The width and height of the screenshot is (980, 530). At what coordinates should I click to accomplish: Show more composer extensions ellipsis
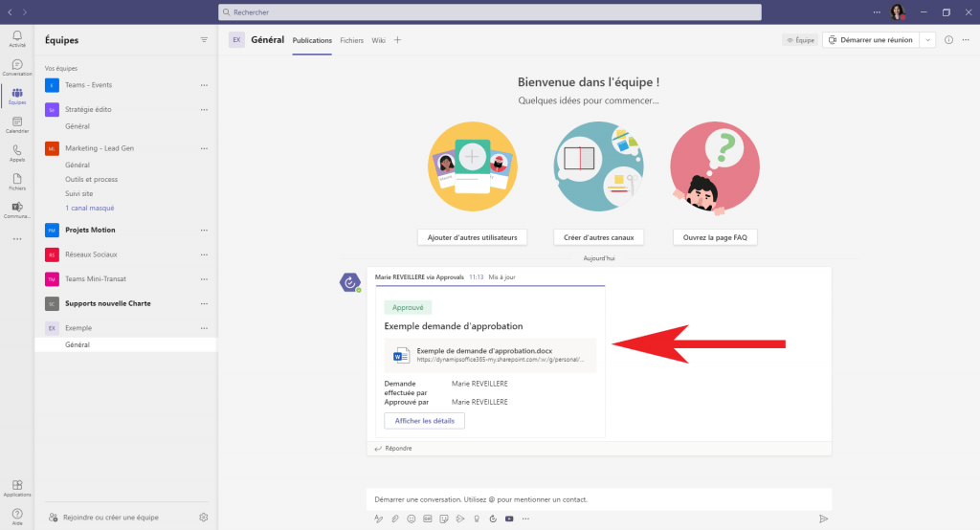click(x=525, y=519)
